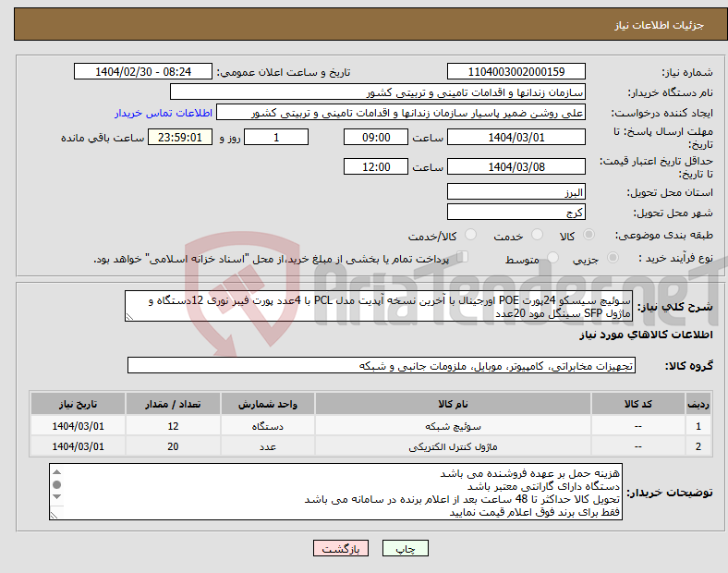Screen dimensions: 728x573
Task: Click the تعداد / مقدار column header
Action: pyautogui.click(x=173, y=404)
